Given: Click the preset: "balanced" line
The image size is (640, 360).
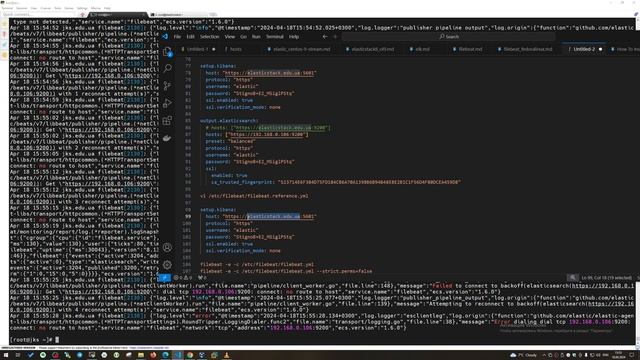Looking at the screenshot, I should coord(230,141).
